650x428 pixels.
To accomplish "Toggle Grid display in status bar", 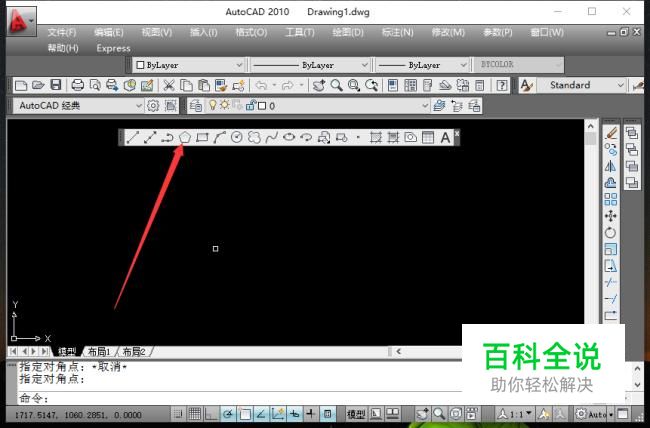I will [194, 413].
